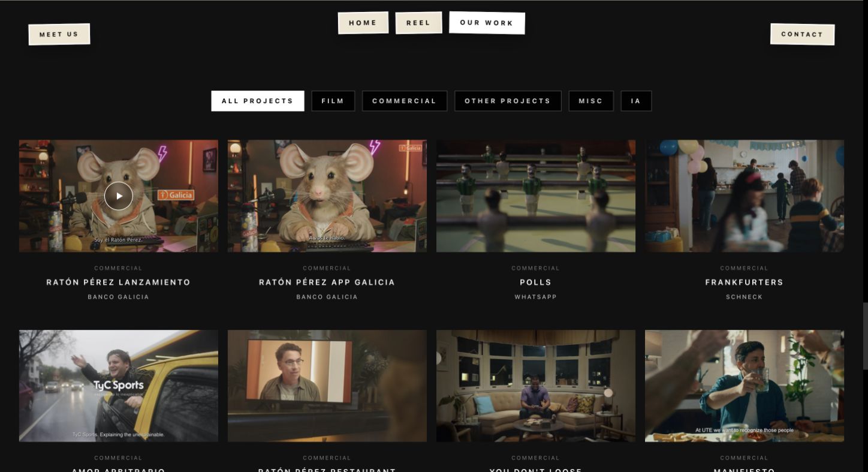The height and width of the screenshot is (472, 868).
Task: Filter projects by Film
Action: pyautogui.click(x=333, y=101)
